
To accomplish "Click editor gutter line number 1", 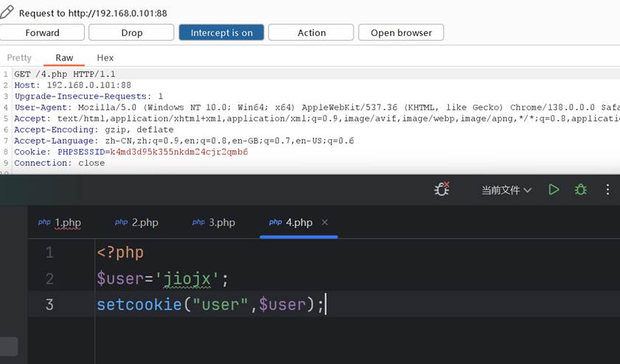I will [x=49, y=252].
